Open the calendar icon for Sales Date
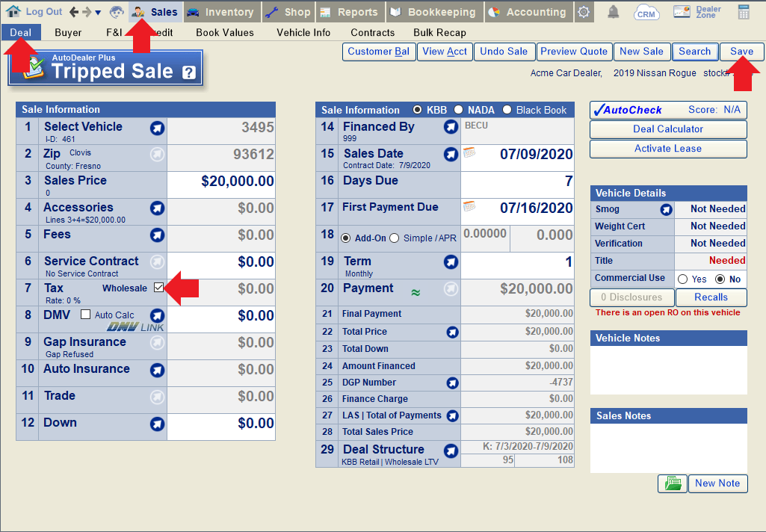 click(469, 152)
